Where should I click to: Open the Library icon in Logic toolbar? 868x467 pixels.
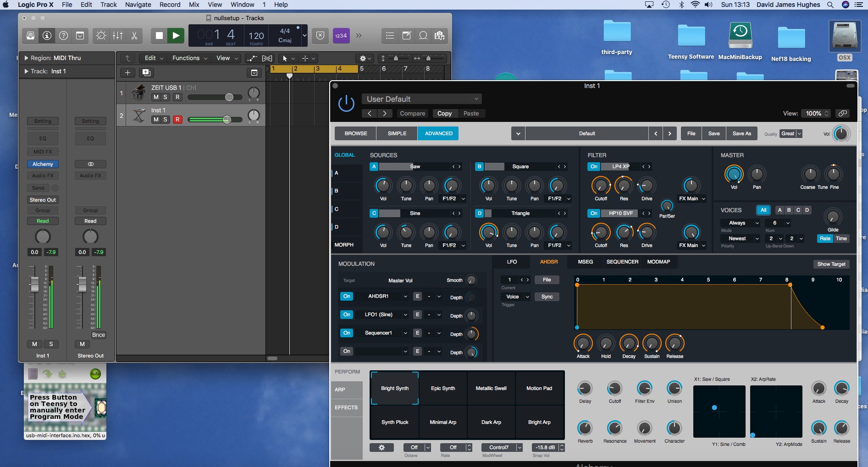30,36
